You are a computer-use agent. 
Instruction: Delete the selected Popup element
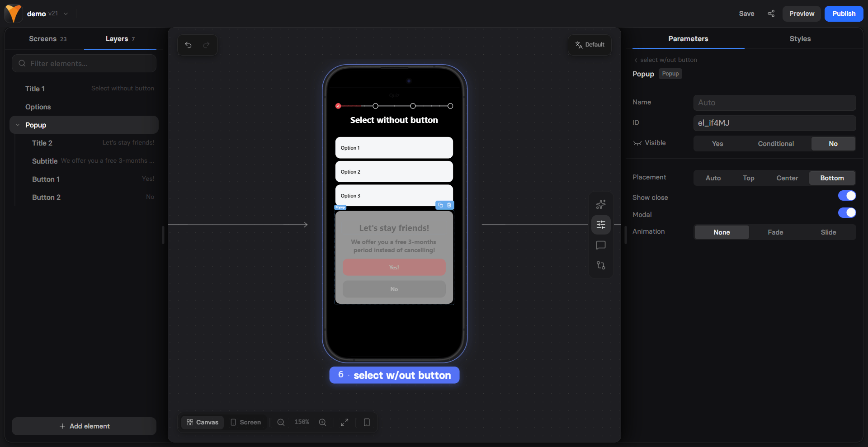pos(449,205)
